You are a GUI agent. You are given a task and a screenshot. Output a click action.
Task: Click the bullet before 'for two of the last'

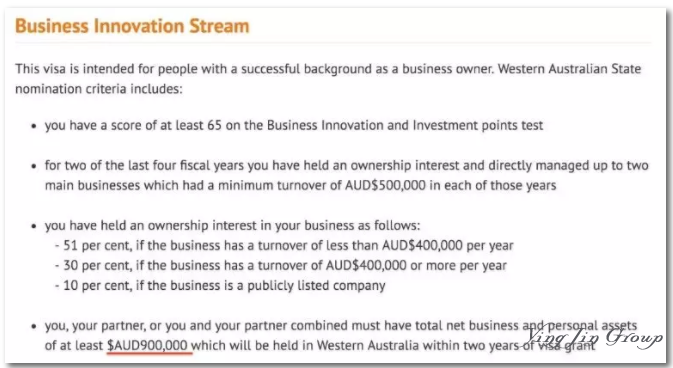pyautogui.click(x=33, y=167)
